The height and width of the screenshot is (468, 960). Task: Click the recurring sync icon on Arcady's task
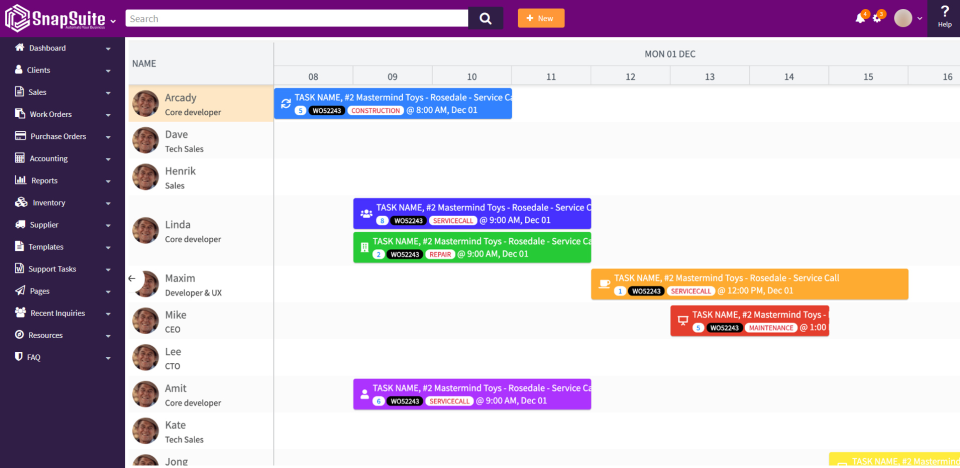click(x=285, y=104)
